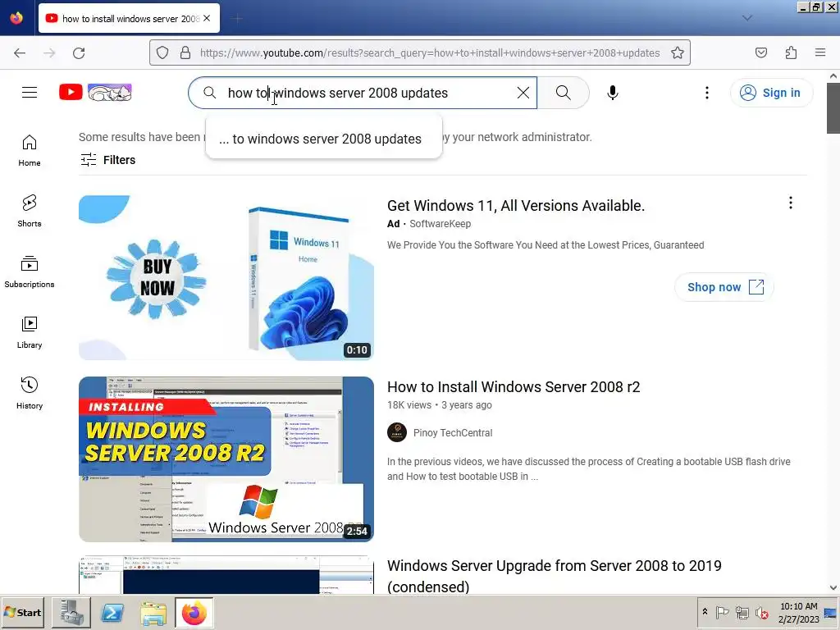
Task: Clear the search box with X
Action: click(x=523, y=93)
